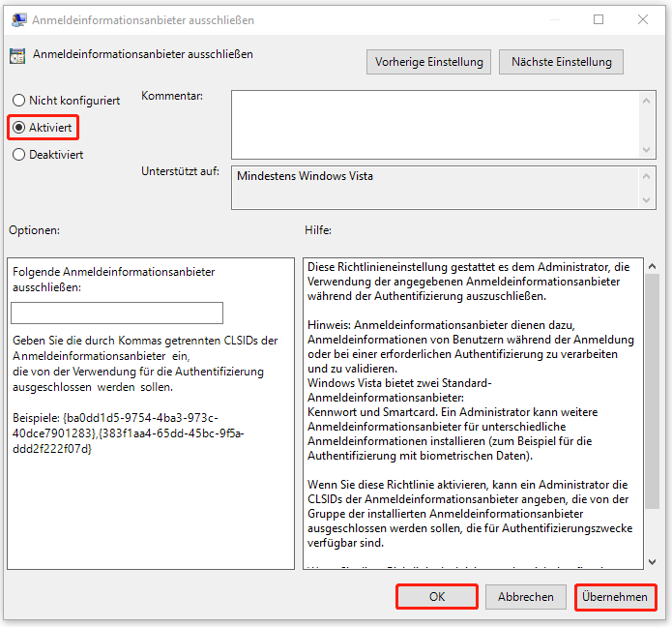Click the policy setting icon beside the heading
Screen dimensions: 672x627
17,56
